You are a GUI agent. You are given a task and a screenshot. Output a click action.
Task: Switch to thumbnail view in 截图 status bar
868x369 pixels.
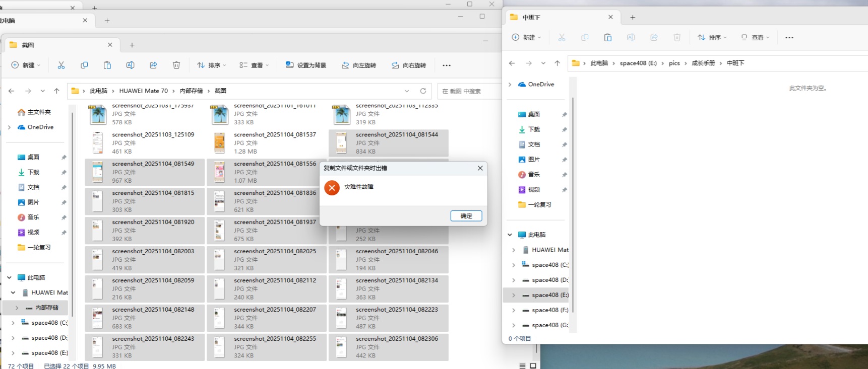point(533,366)
